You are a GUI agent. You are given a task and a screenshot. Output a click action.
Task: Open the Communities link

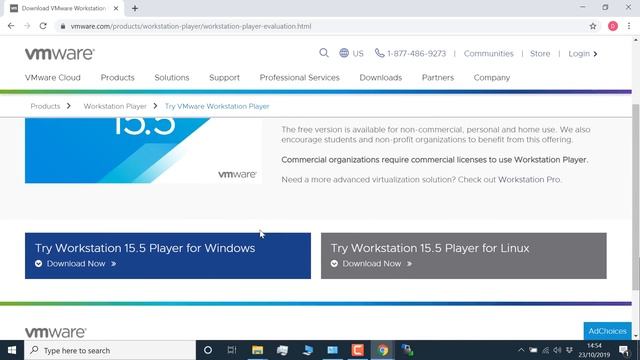tap(489, 53)
